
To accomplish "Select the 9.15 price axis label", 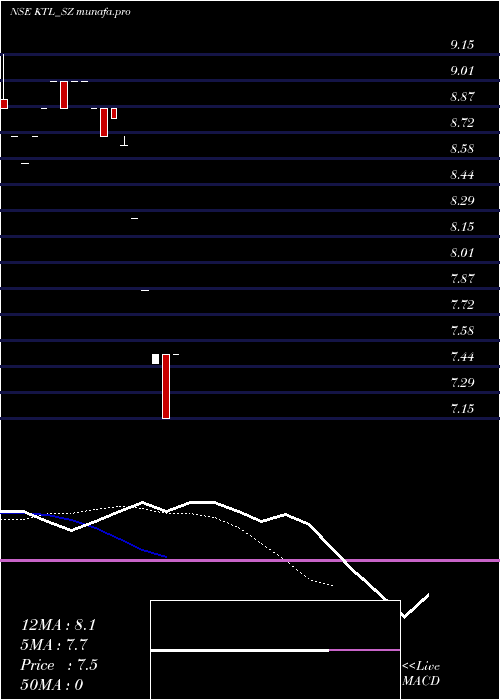I will click(462, 45).
